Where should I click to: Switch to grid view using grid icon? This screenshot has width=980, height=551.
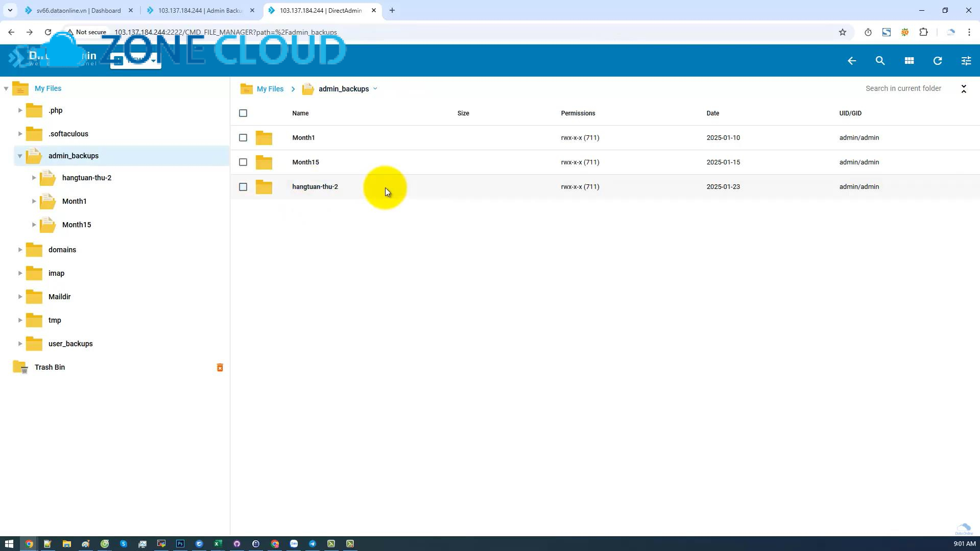[x=909, y=61]
